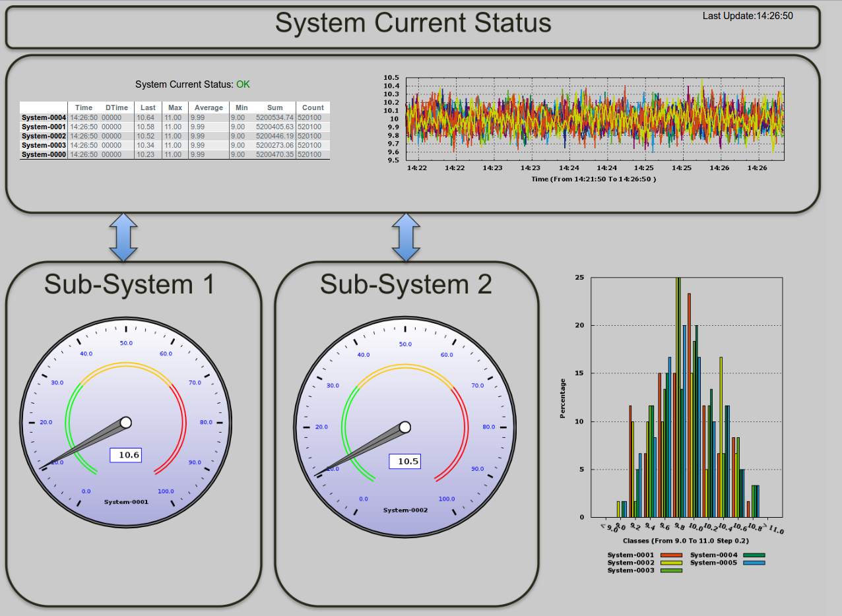Select the Count column header

[x=313, y=108]
